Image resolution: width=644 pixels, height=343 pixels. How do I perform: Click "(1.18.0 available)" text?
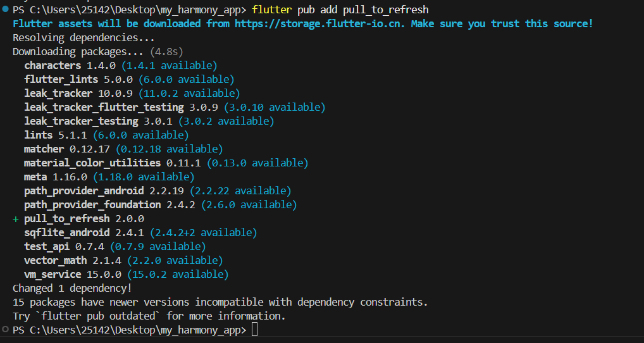(x=144, y=177)
